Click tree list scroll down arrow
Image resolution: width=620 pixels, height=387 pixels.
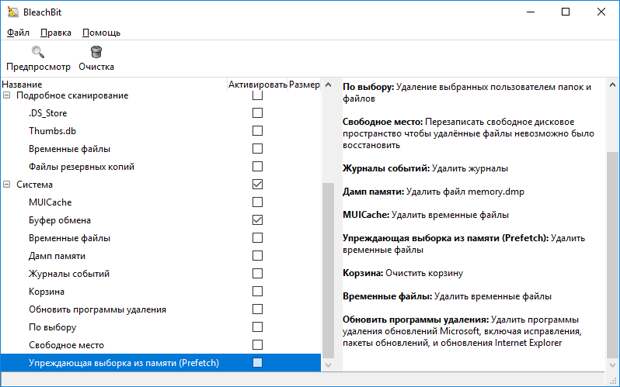tap(328, 364)
